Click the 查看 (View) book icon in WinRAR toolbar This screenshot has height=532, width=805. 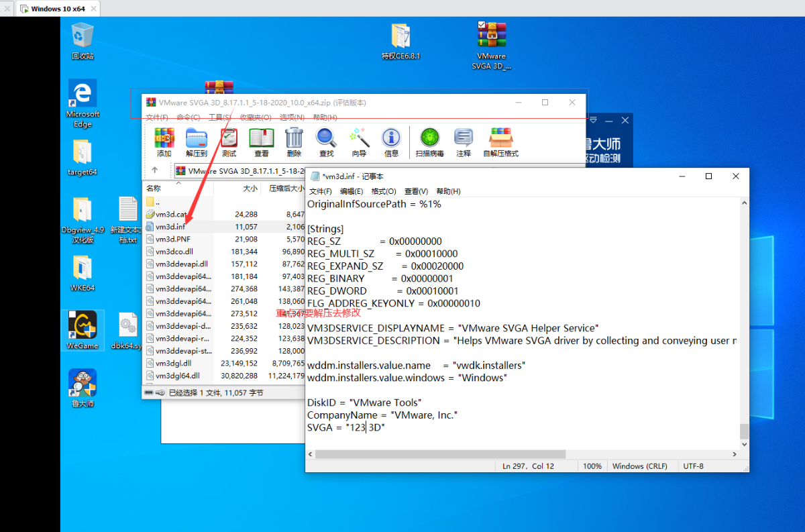(x=261, y=143)
